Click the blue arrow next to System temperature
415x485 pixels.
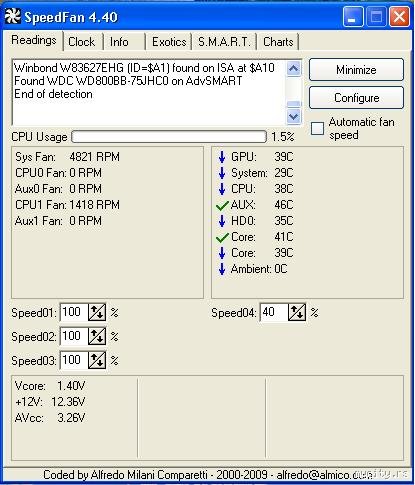(222, 173)
